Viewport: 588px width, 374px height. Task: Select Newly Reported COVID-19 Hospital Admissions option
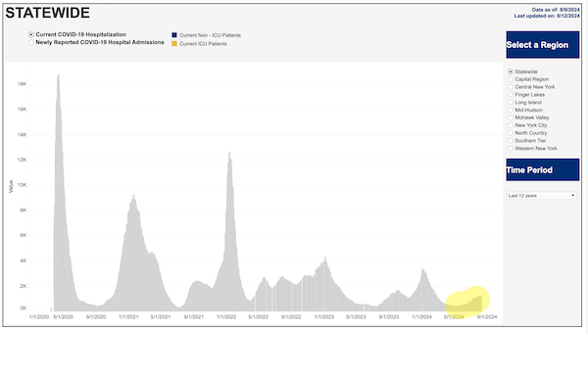(x=31, y=42)
